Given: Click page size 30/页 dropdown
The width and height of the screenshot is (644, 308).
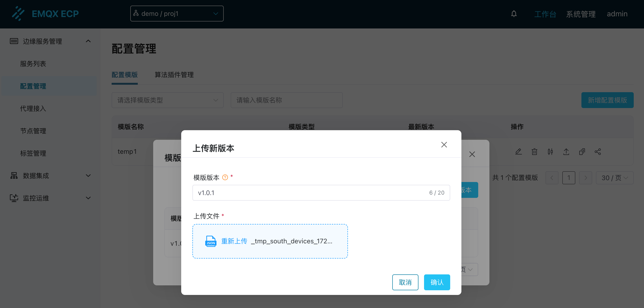Looking at the screenshot, I should [x=614, y=178].
